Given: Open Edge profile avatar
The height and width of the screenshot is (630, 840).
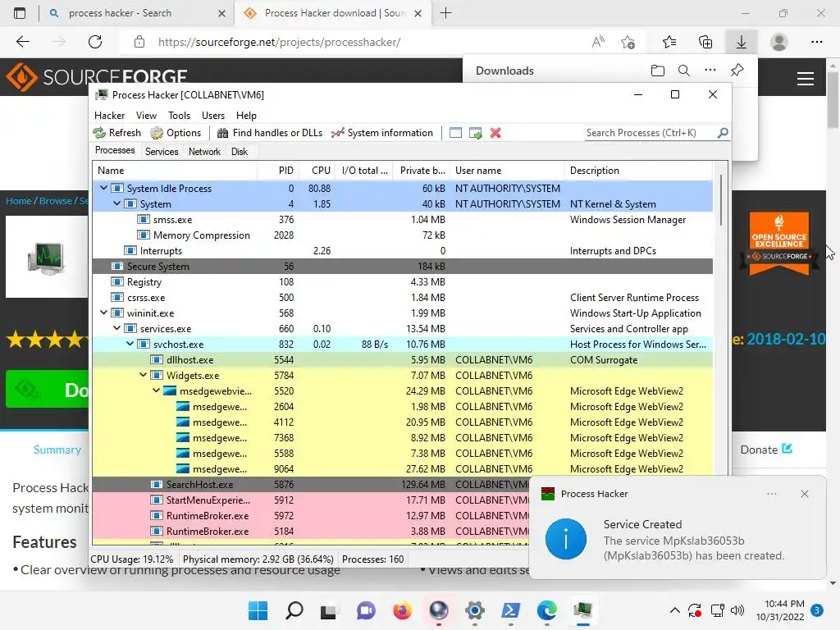Looking at the screenshot, I should click(x=779, y=42).
